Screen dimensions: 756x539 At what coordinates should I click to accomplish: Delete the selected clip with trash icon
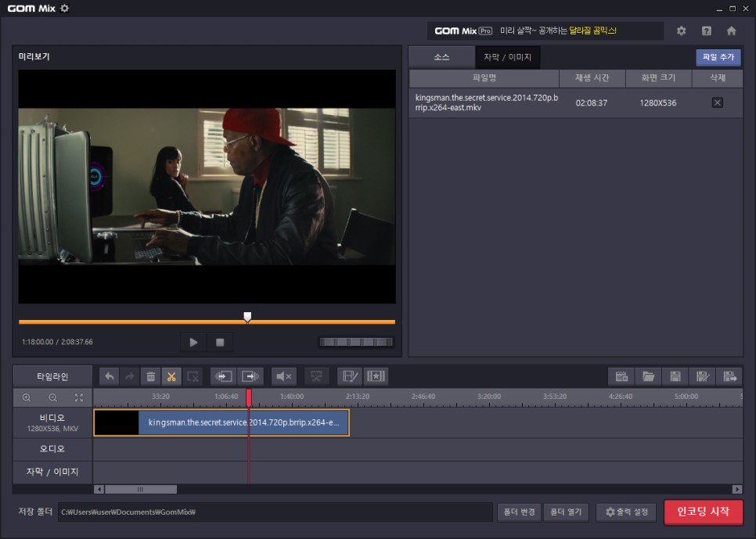click(x=150, y=376)
